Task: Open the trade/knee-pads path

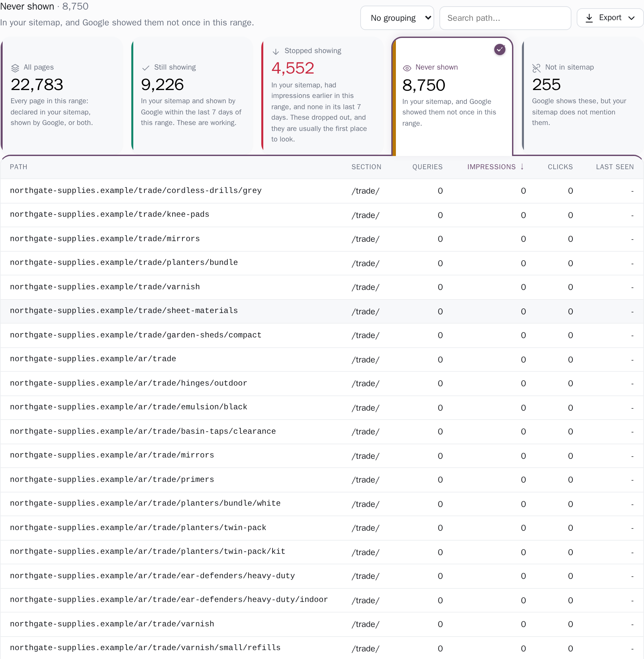Action: [110, 214]
